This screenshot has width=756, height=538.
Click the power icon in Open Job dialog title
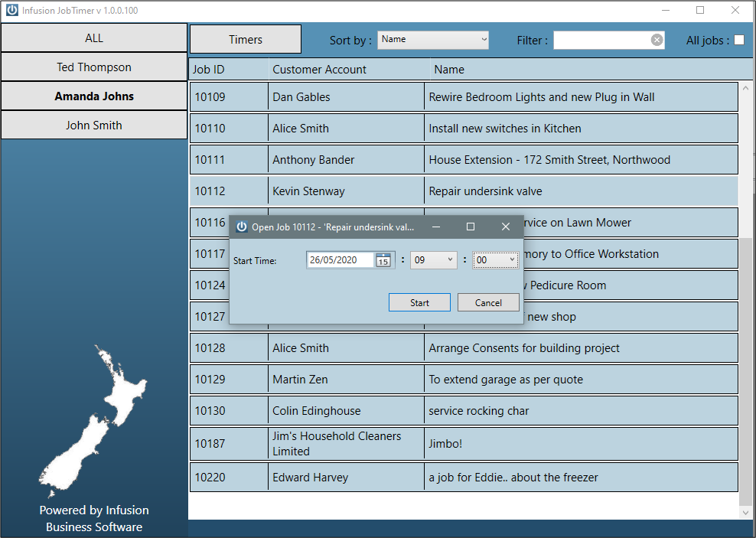point(241,227)
